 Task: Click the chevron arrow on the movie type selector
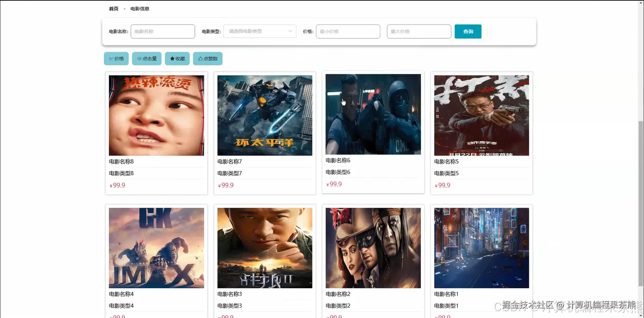pos(290,31)
